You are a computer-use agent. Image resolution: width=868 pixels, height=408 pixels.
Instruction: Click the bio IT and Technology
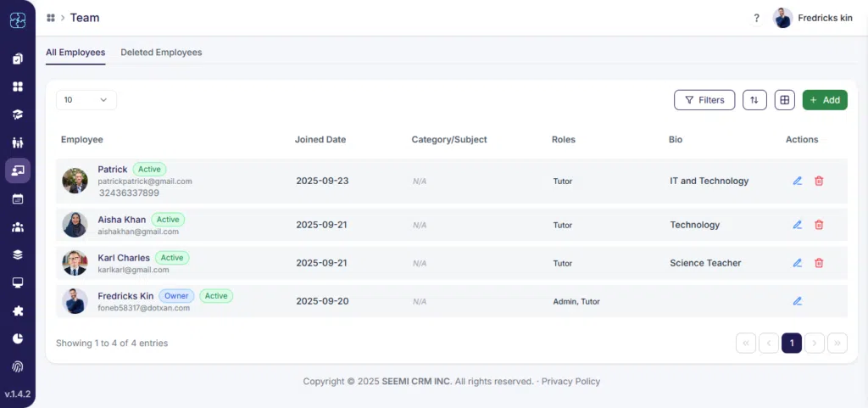pos(709,181)
